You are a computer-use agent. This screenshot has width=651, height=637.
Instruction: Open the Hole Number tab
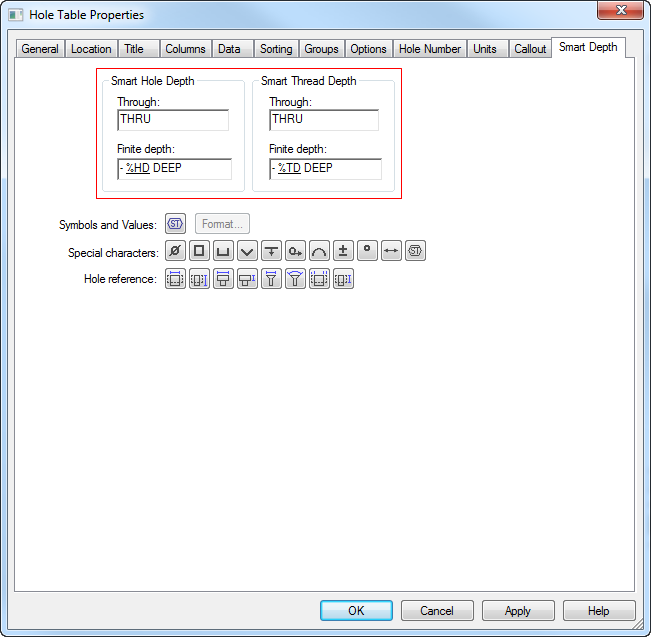click(430, 49)
